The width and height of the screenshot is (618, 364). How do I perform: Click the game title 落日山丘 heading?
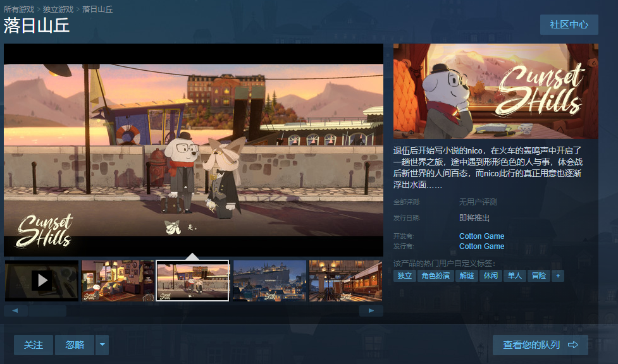(x=36, y=26)
